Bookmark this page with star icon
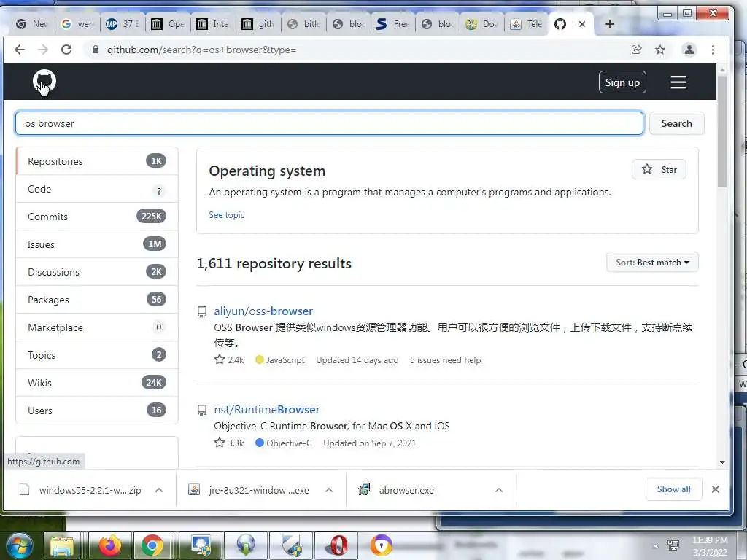Image resolution: width=747 pixels, height=560 pixels. tap(659, 50)
